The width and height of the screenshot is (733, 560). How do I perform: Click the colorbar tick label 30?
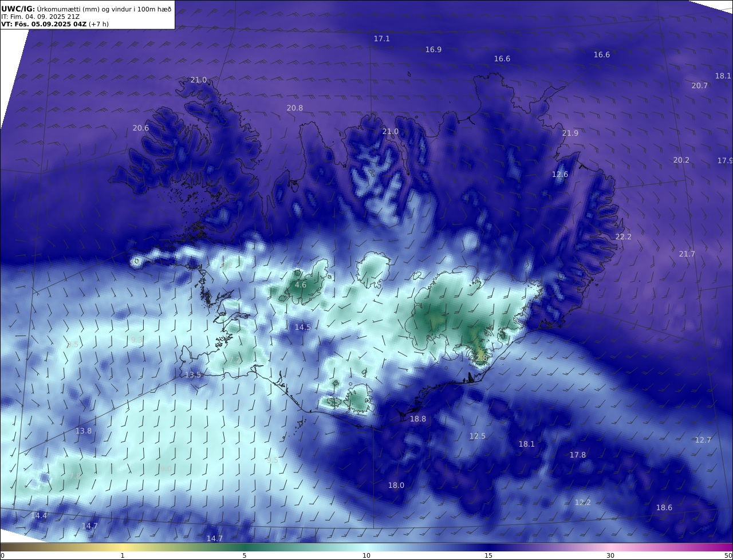pyautogui.click(x=610, y=555)
